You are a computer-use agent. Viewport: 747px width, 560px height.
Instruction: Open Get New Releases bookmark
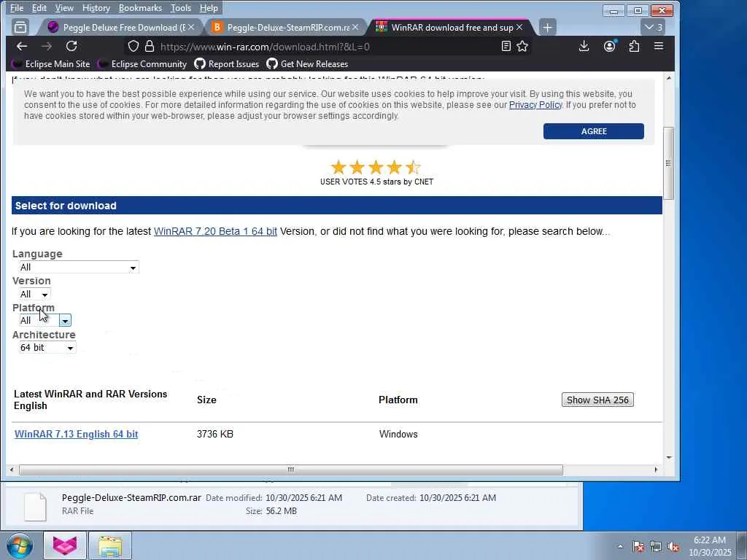[307, 64]
